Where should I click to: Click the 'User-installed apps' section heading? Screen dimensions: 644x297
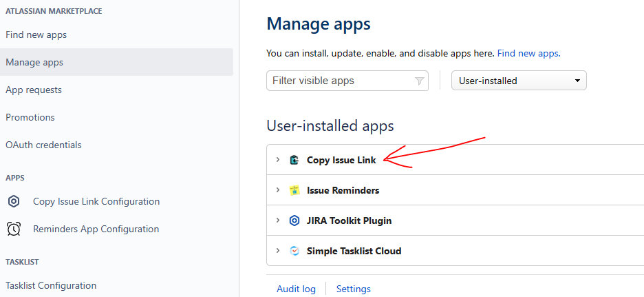pyautogui.click(x=330, y=125)
